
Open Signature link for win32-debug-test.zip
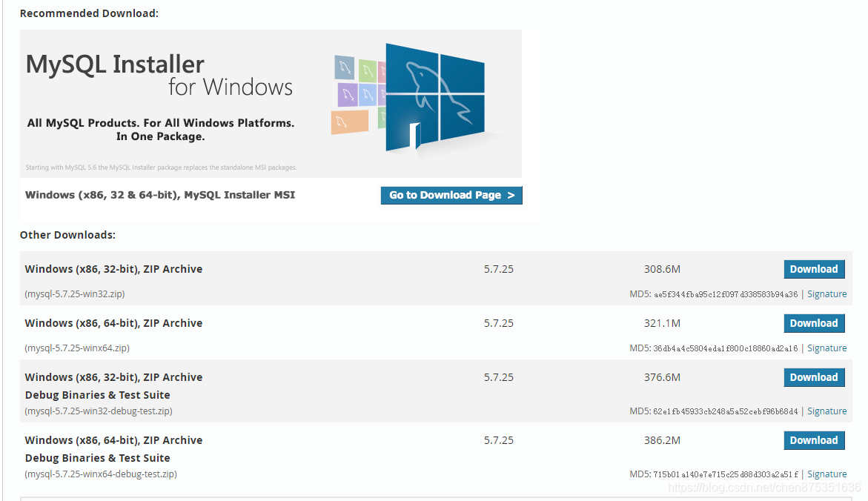pos(827,411)
